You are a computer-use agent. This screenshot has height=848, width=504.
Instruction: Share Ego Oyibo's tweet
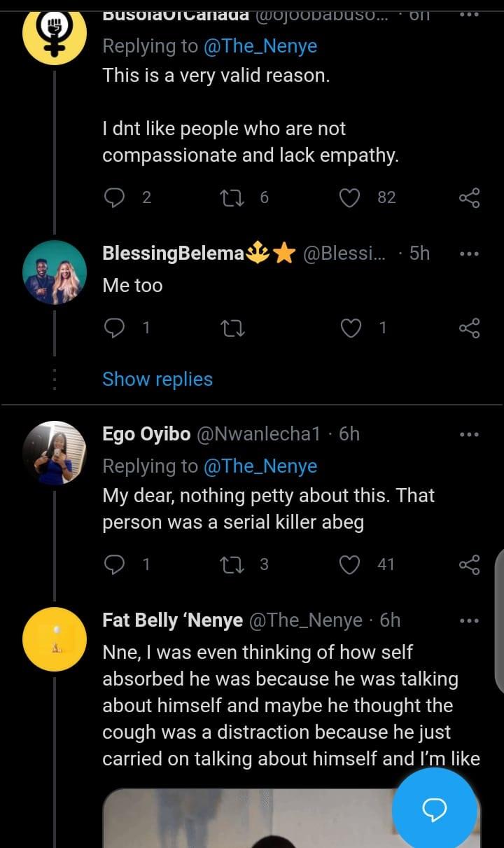(x=469, y=564)
